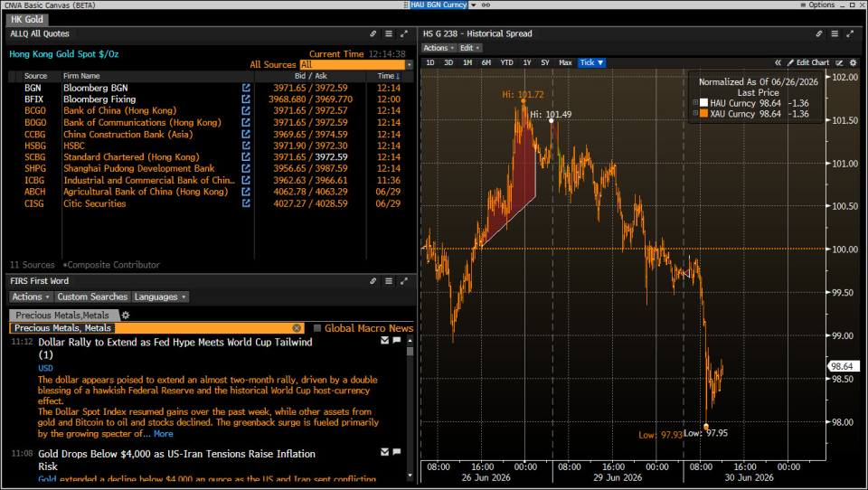Sort quotes by Time column
The width and height of the screenshot is (868, 490).
[x=388, y=76]
